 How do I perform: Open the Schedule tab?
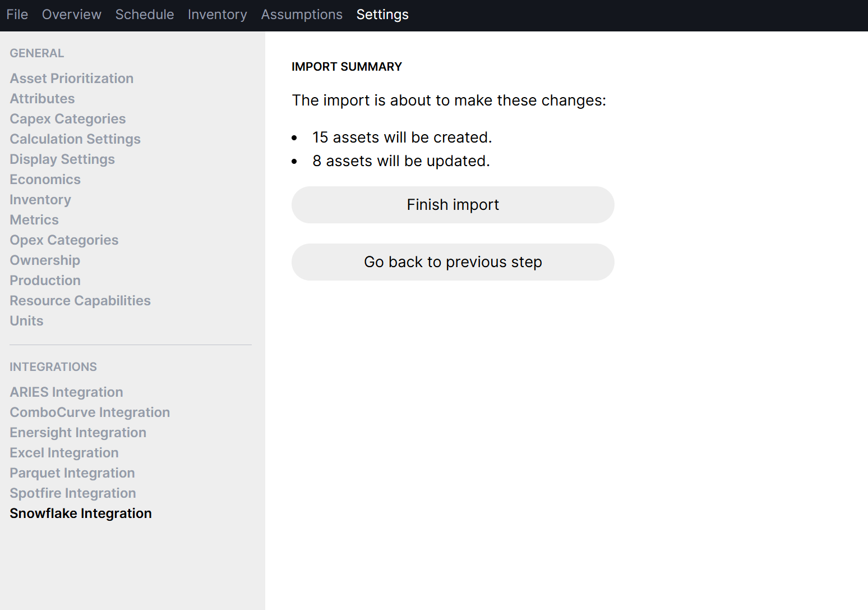point(145,15)
